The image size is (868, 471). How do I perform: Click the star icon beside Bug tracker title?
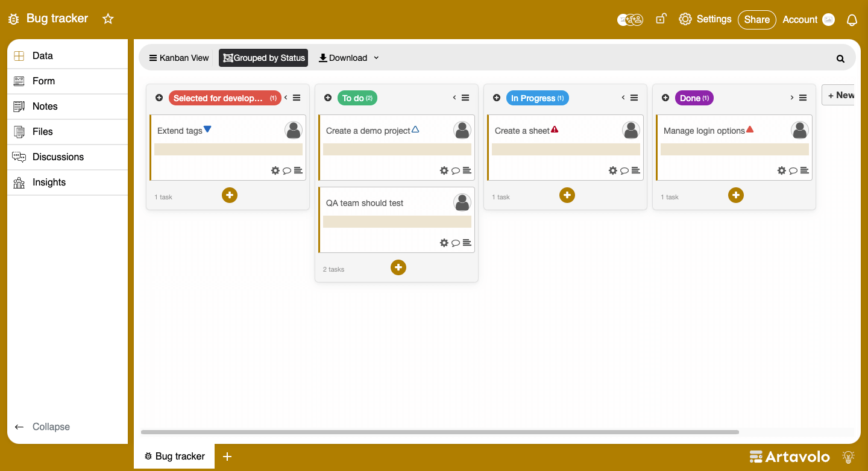pos(108,19)
